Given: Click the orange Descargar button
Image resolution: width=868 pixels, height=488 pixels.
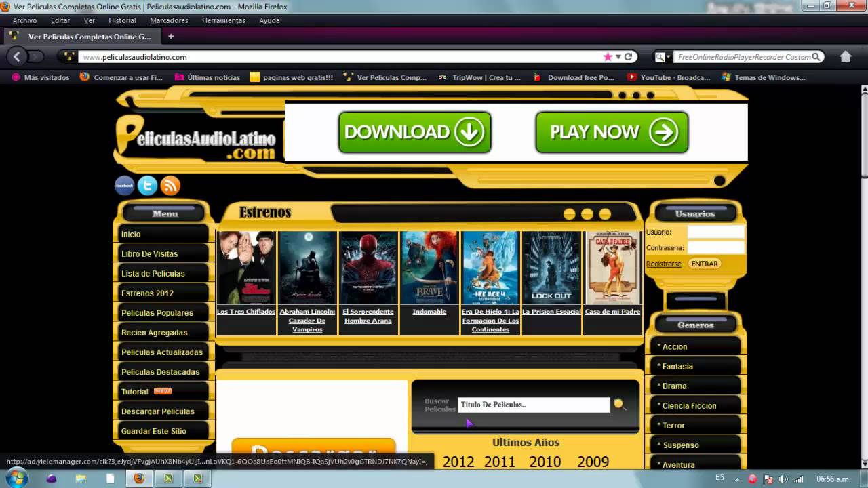Looking at the screenshot, I should point(313,452).
